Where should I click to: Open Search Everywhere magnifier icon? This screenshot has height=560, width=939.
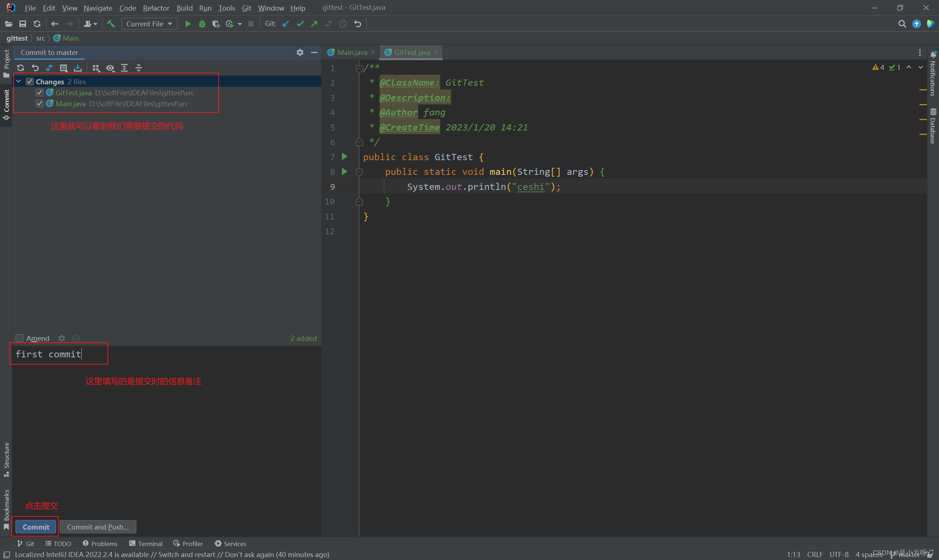coord(902,24)
